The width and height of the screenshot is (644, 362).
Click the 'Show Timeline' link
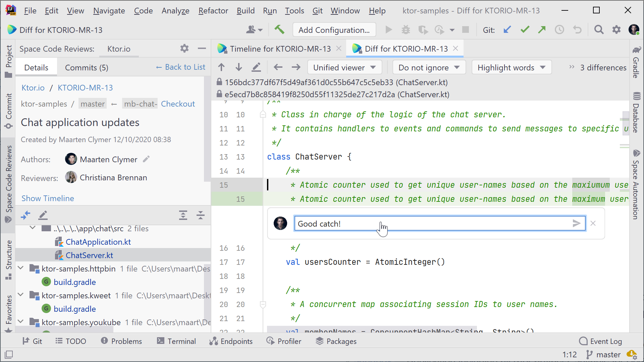48,198
